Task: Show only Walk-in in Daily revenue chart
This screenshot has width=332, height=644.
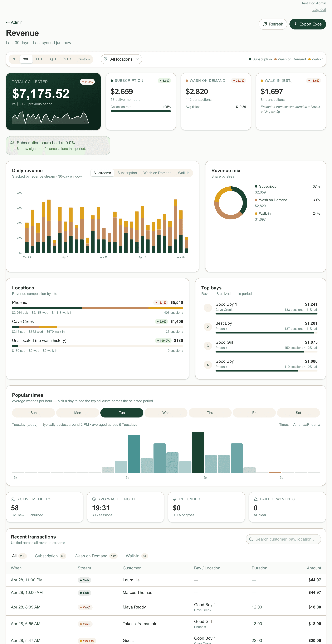Action: click(x=184, y=173)
